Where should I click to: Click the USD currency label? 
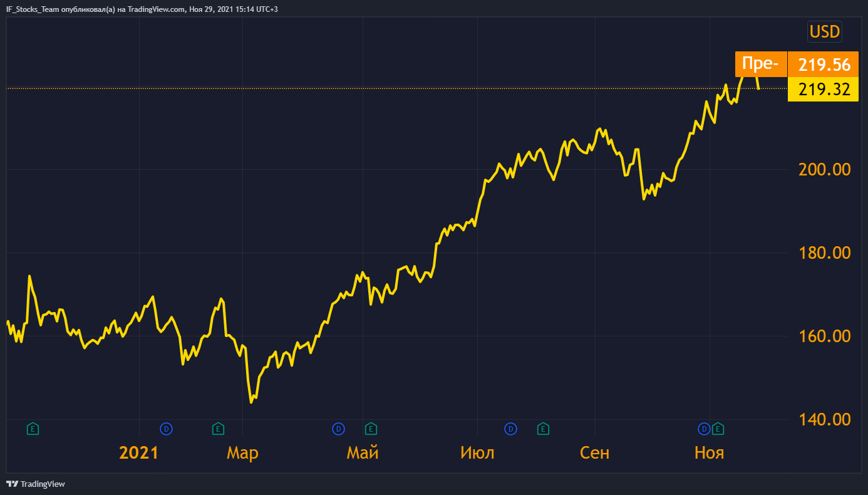(x=825, y=31)
